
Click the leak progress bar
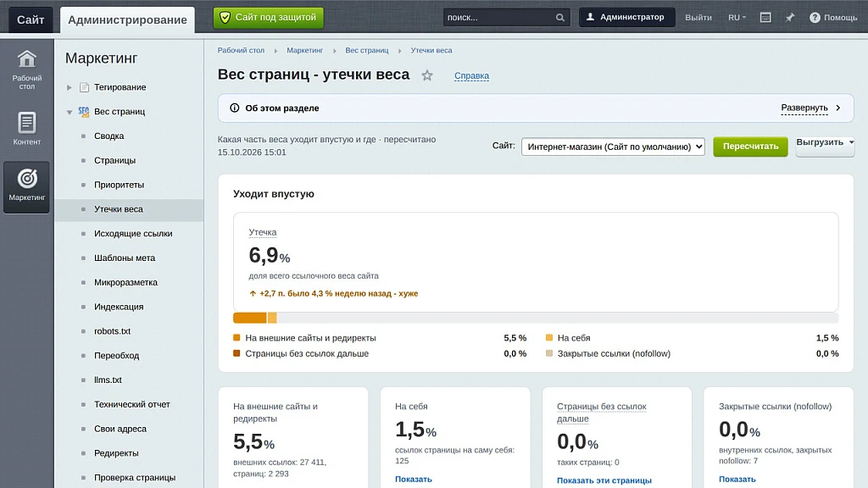(x=536, y=318)
